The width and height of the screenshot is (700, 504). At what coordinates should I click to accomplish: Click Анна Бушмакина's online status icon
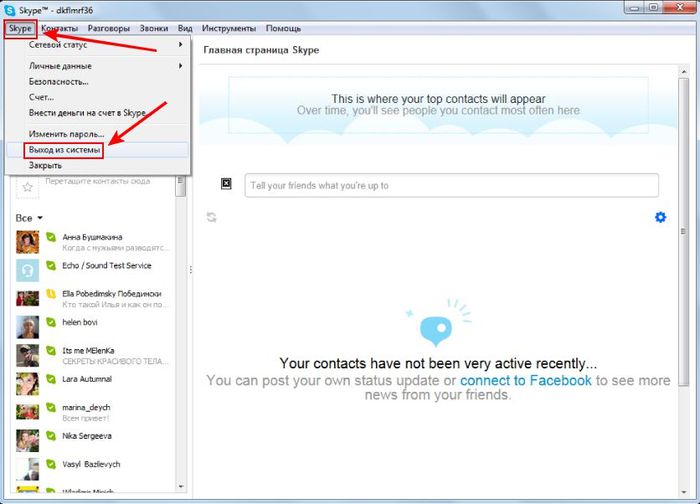51,237
